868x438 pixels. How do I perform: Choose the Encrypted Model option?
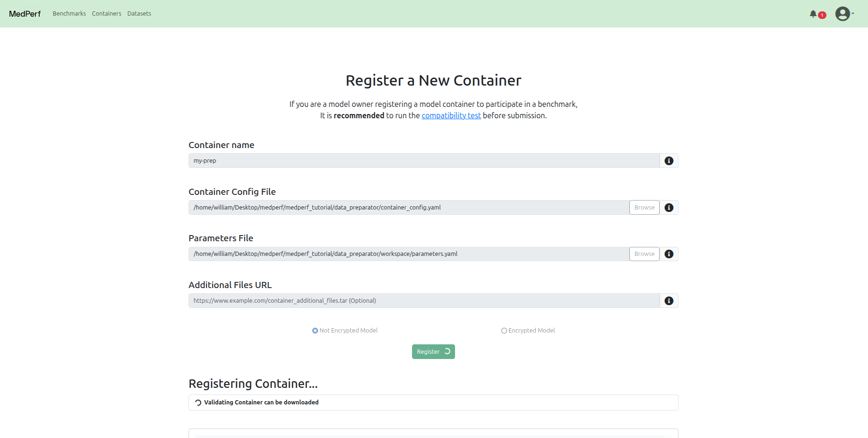click(504, 330)
